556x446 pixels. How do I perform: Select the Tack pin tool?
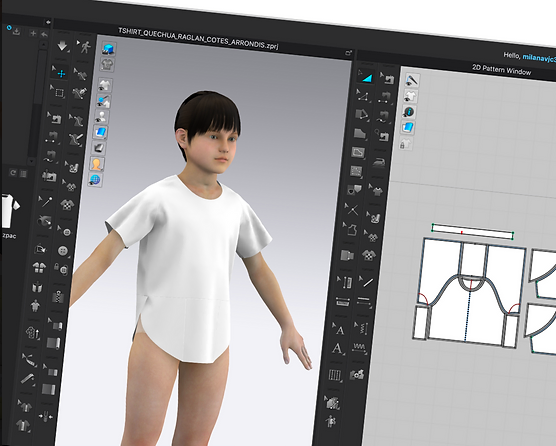[45, 201]
